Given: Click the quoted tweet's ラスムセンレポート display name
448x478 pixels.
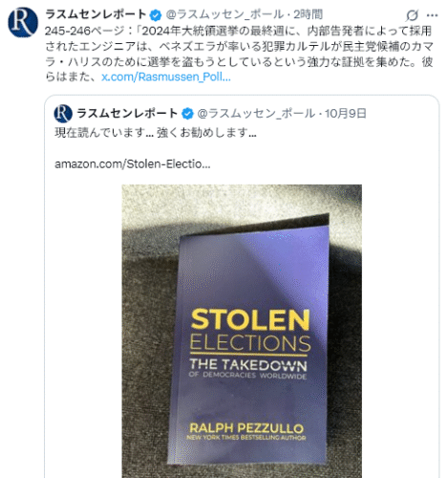Looking at the screenshot, I should (x=127, y=114).
